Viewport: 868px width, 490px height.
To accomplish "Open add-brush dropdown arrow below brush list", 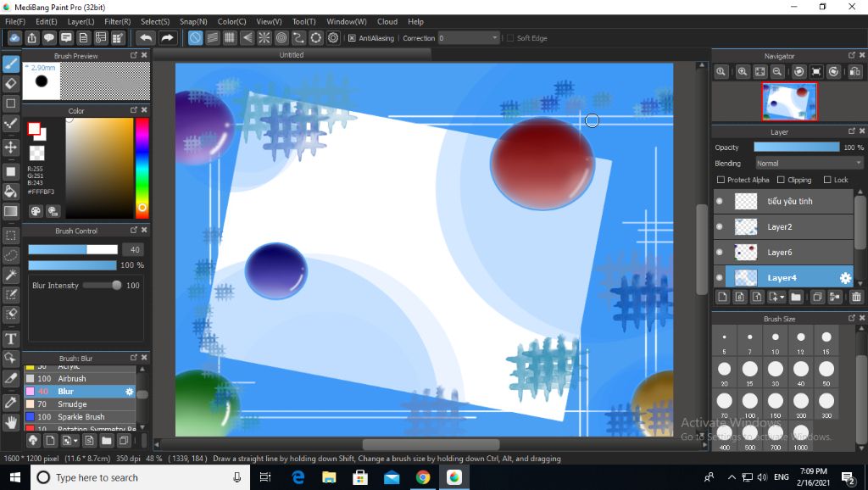I will [x=75, y=442].
